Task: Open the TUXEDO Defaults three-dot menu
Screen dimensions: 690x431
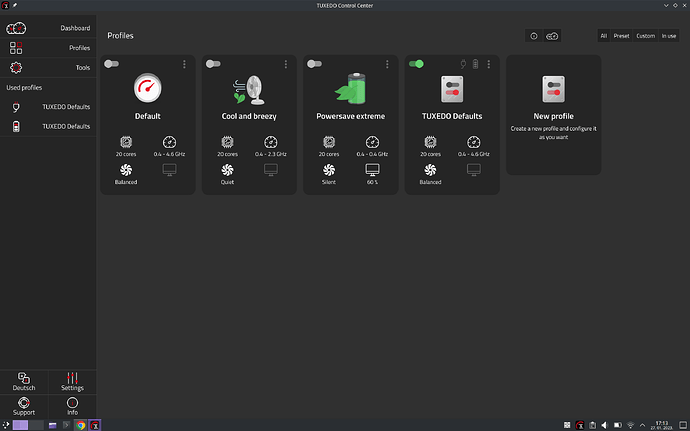Action: coord(488,64)
